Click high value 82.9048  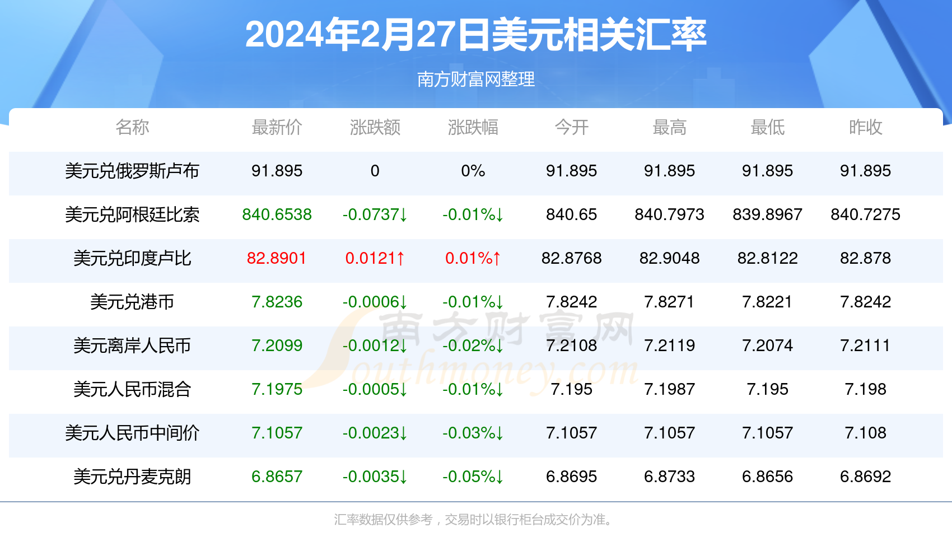pos(669,258)
